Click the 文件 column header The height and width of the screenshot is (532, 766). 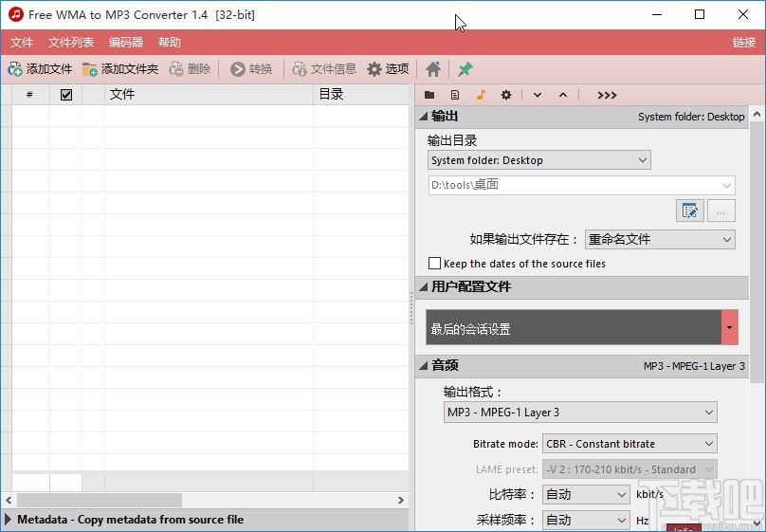tap(210, 94)
